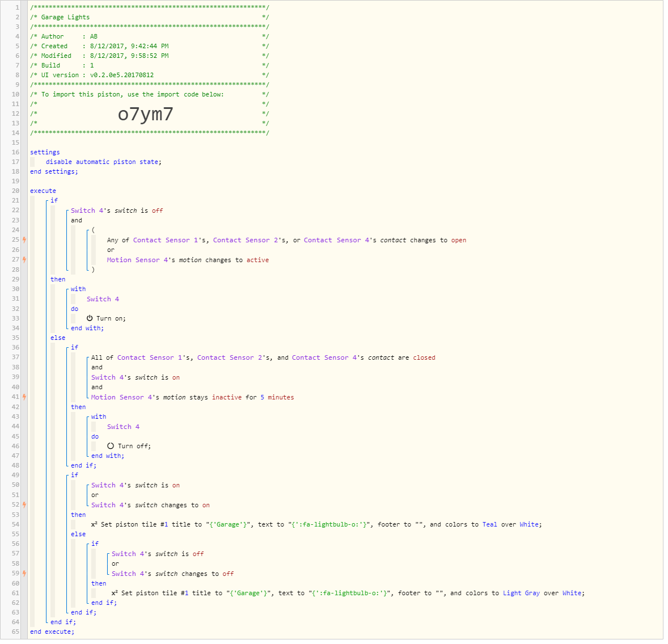Click the Author AB comment line
Viewport: 668px width, 644px height.
[x=150, y=37]
